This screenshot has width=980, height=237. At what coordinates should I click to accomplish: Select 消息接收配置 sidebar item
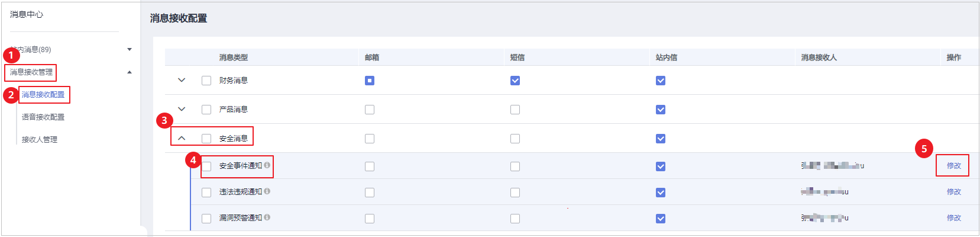(43, 95)
